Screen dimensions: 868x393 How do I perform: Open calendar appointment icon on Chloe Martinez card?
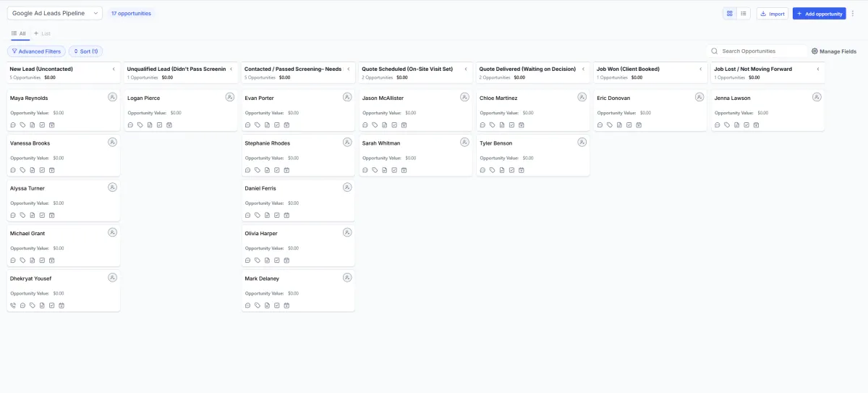[522, 125]
